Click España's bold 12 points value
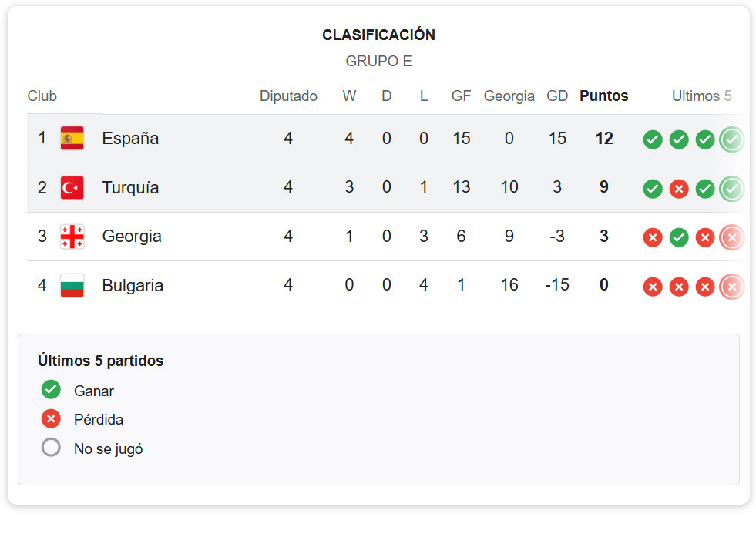 click(603, 139)
